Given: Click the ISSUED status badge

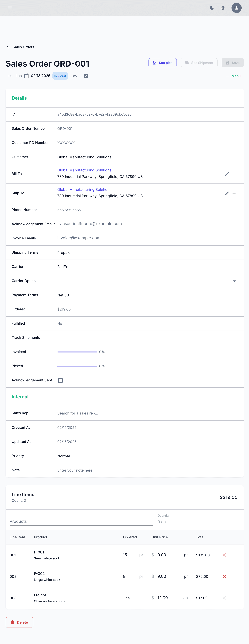Looking at the screenshot, I should coord(60,76).
